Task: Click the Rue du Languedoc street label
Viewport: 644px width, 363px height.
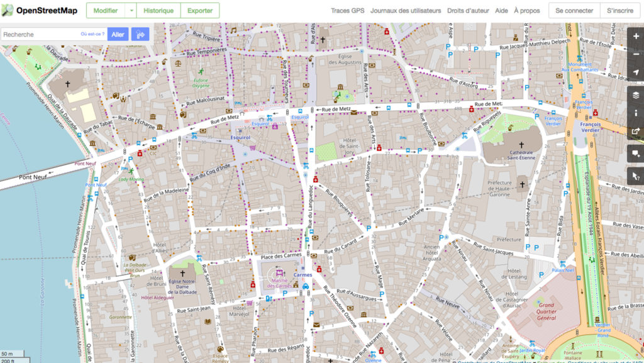Action: [x=311, y=206]
